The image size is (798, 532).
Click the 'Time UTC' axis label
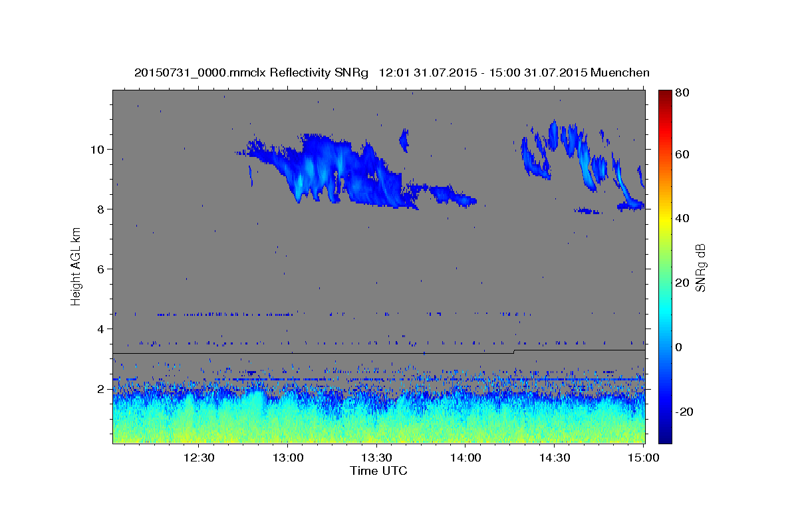point(378,471)
